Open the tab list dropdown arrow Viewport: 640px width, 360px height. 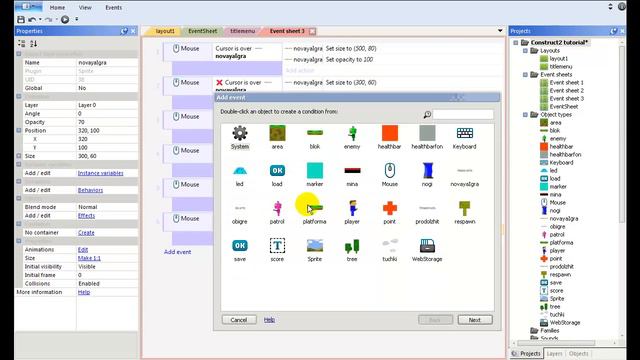(x=500, y=31)
